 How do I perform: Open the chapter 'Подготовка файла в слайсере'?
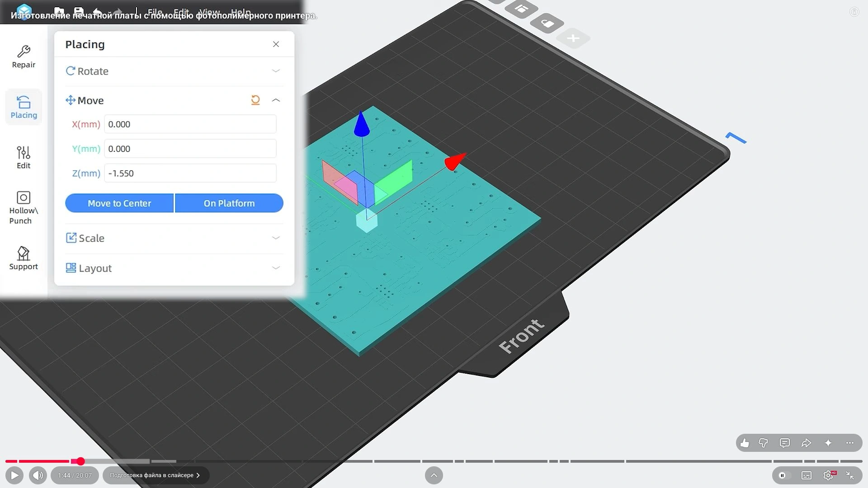point(156,475)
